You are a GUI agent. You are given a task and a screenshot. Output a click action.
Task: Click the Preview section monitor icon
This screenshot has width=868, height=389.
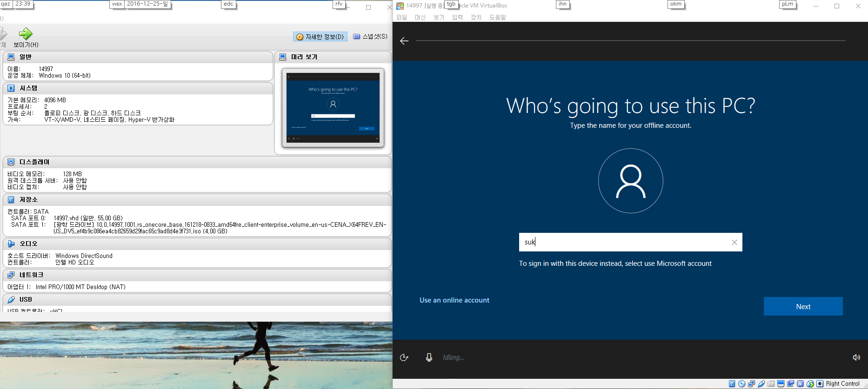point(282,57)
